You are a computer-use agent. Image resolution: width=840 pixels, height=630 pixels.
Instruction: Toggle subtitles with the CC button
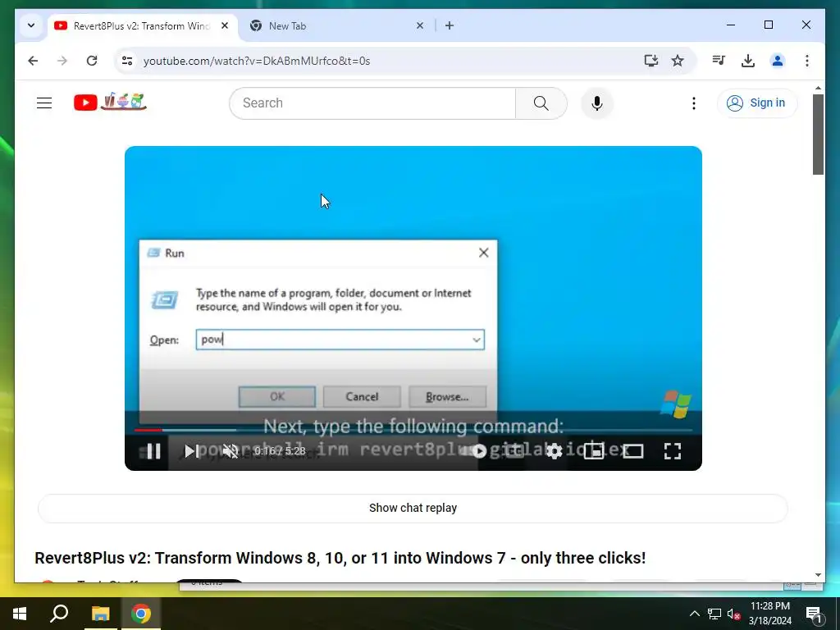tap(514, 451)
